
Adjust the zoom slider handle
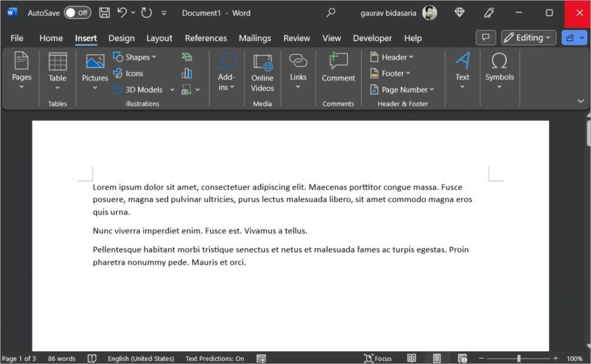tap(519, 358)
